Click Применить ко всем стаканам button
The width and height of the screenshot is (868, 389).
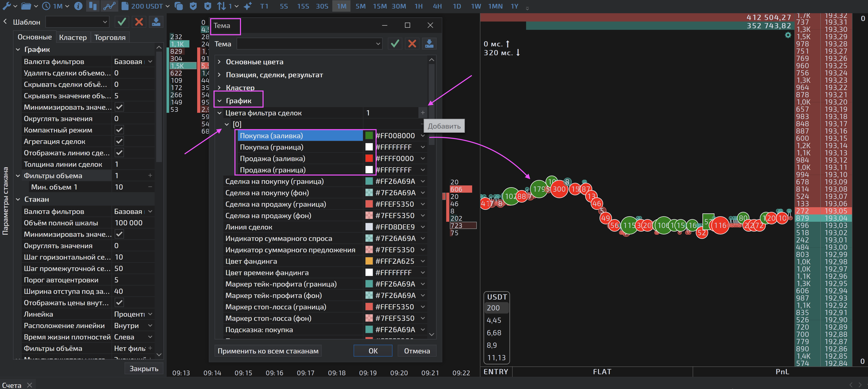pyautogui.click(x=268, y=351)
